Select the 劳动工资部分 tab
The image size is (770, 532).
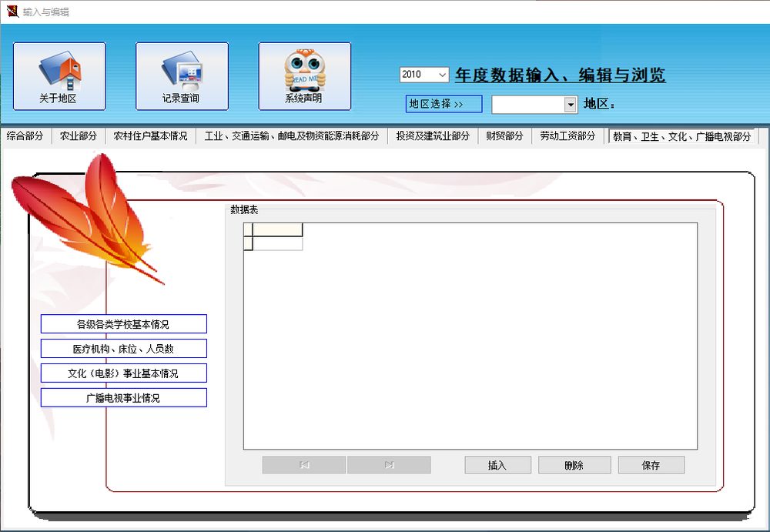pos(567,136)
